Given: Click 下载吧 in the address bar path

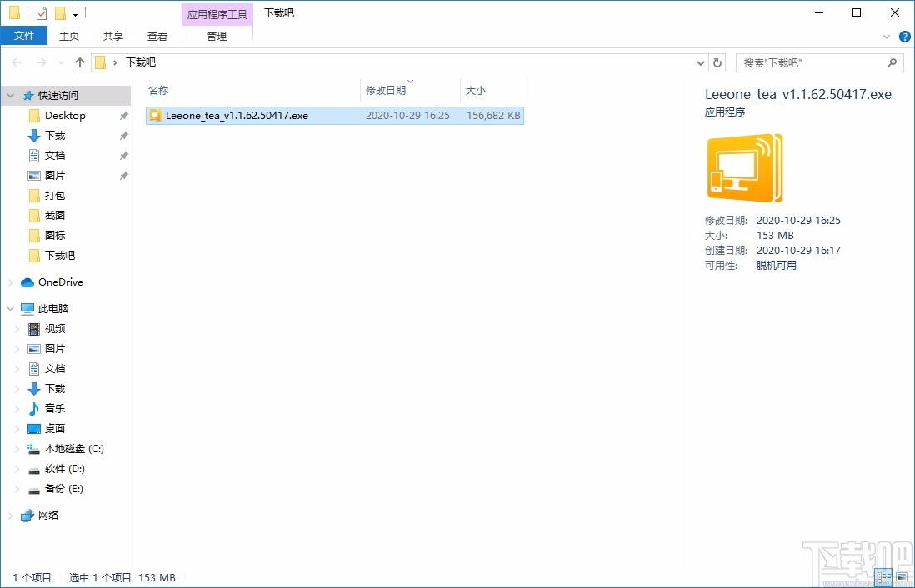Looking at the screenshot, I should click(x=141, y=62).
